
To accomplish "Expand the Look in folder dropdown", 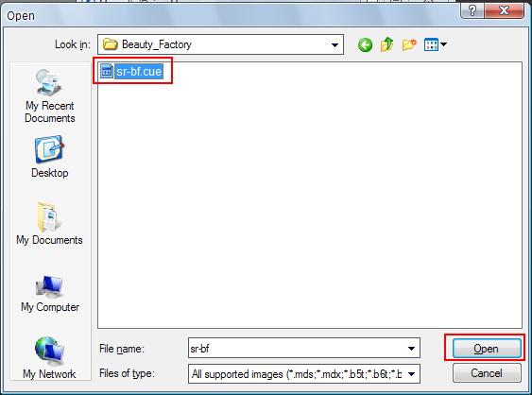I will pos(335,44).
